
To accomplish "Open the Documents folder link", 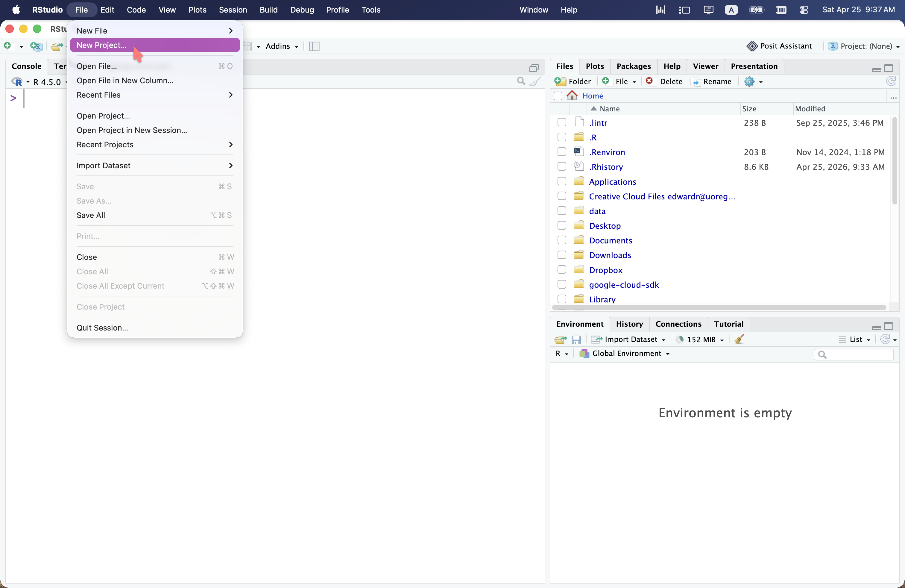I will coord(610,240).
